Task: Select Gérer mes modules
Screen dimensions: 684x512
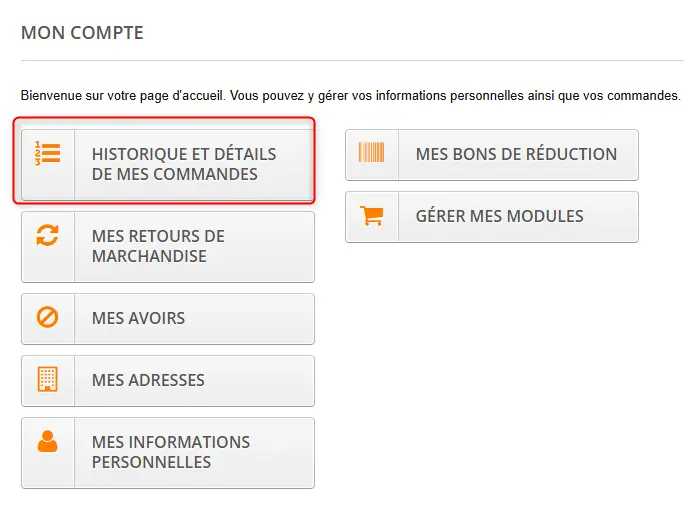Action: click(492, 217)
